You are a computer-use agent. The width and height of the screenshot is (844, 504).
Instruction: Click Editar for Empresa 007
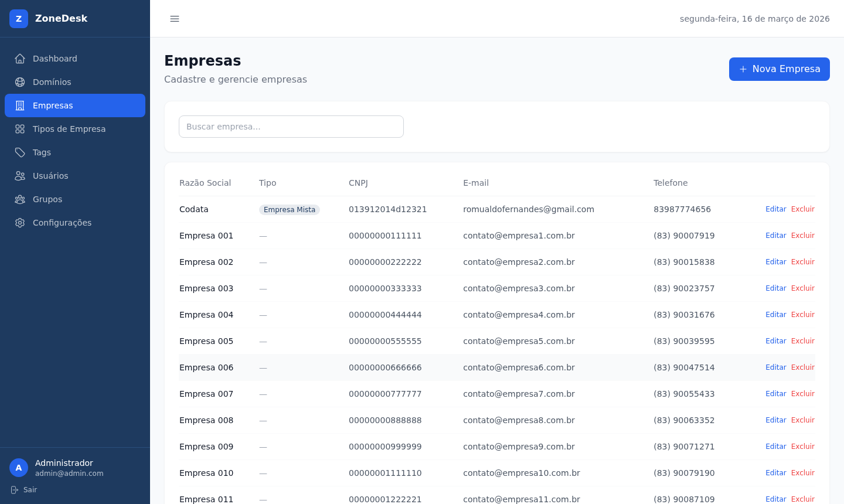tap(775, 394)
